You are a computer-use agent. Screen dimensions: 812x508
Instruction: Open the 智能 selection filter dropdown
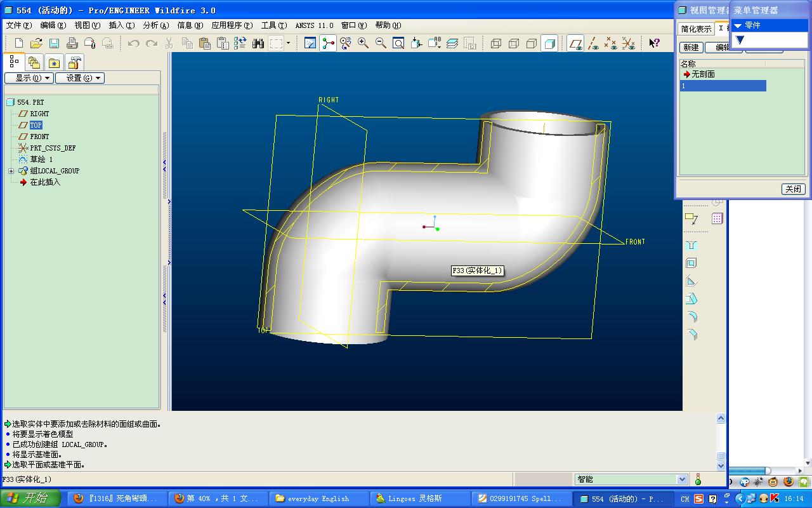pos(683,479)
